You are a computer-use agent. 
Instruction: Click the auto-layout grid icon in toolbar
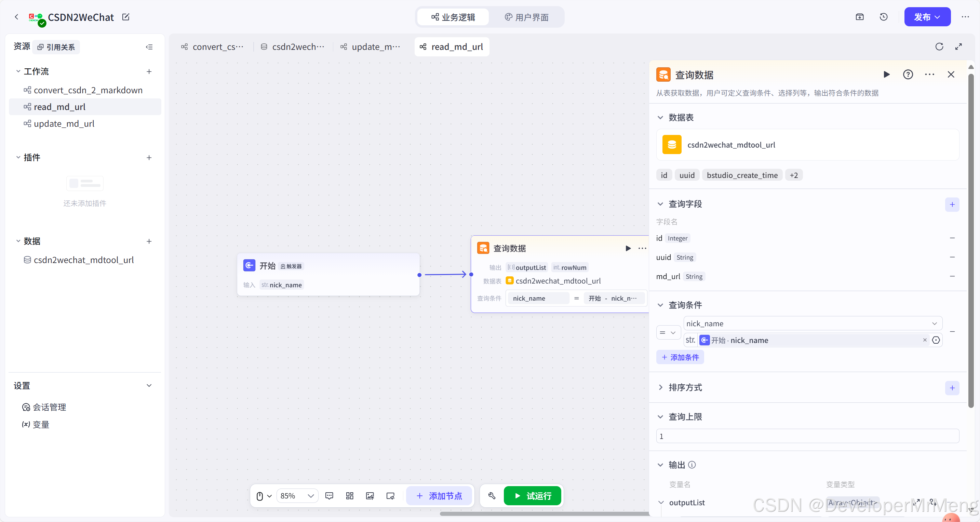pos(350,496)
